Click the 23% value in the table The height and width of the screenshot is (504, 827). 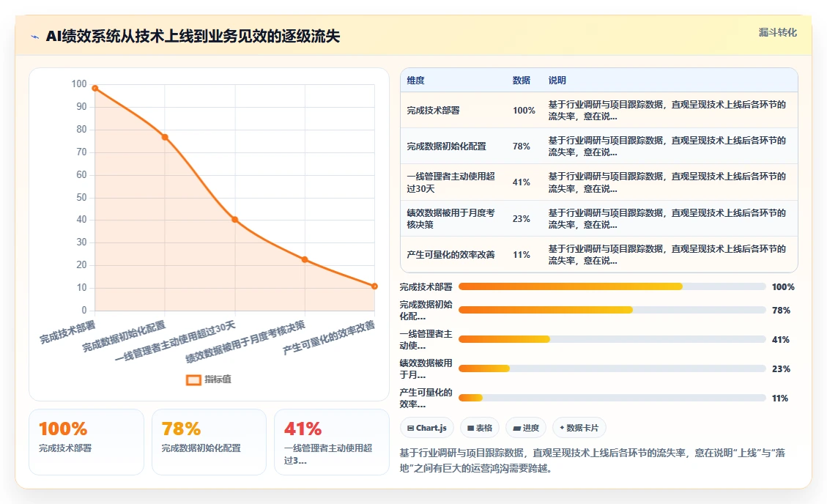click(521, 218)
